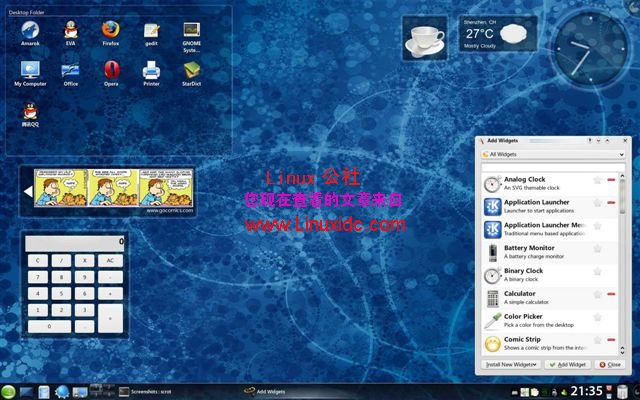Toggle favorite star for Calculator widget

(x=598, y=294)
